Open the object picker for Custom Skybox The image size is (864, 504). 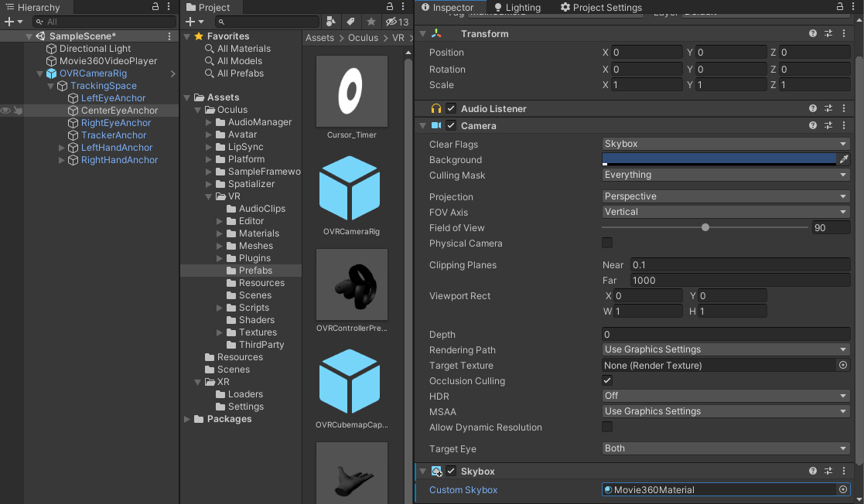point(843,489)
